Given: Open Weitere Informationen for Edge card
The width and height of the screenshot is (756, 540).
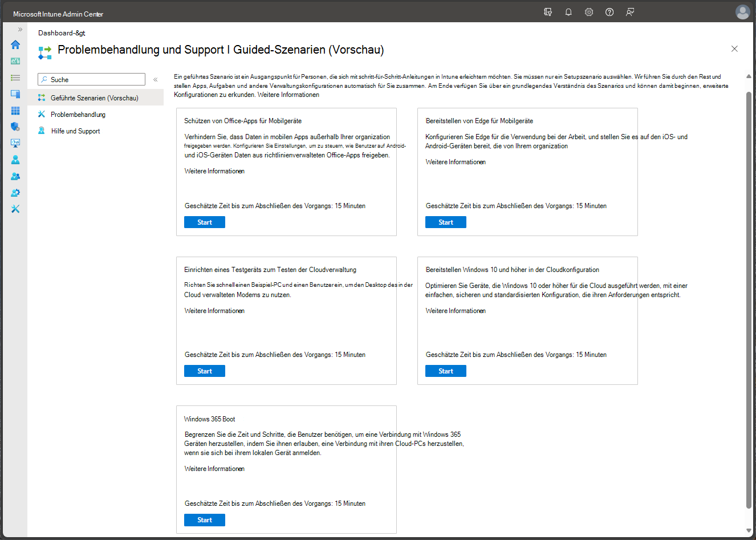Looking at the screenshot, I should (456, 162).
